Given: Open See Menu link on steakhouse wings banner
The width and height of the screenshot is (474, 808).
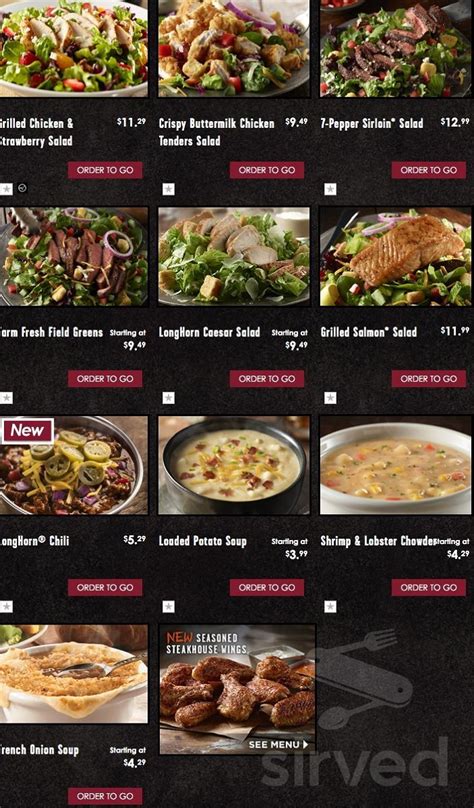Looking at the screenshot, I should 278,745.
